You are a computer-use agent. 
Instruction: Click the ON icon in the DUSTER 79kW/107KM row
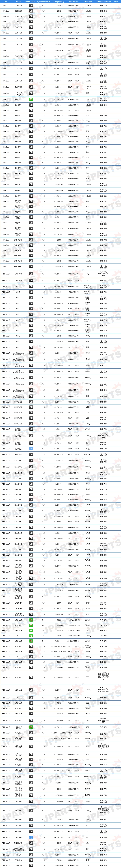(31, 33)
